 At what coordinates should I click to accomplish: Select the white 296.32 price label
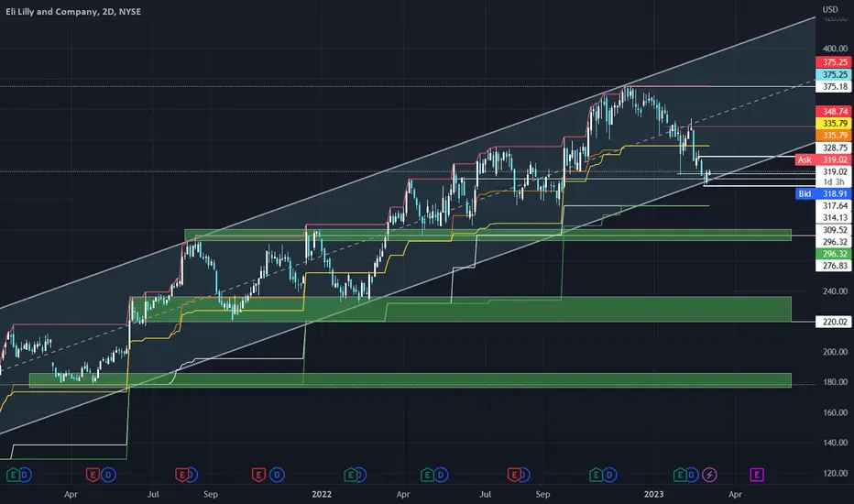coord(833,242)
